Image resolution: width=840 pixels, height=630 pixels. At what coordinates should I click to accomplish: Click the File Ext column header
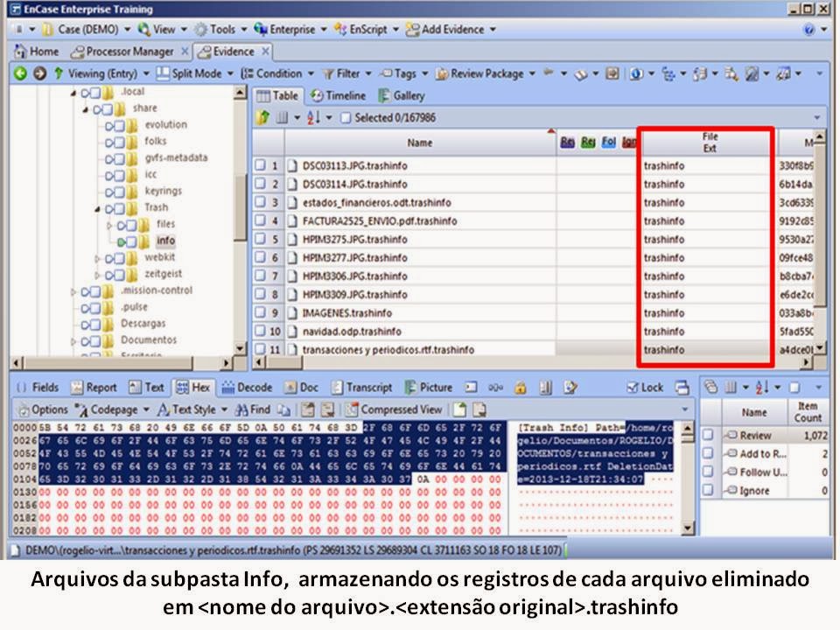[709, 143]
